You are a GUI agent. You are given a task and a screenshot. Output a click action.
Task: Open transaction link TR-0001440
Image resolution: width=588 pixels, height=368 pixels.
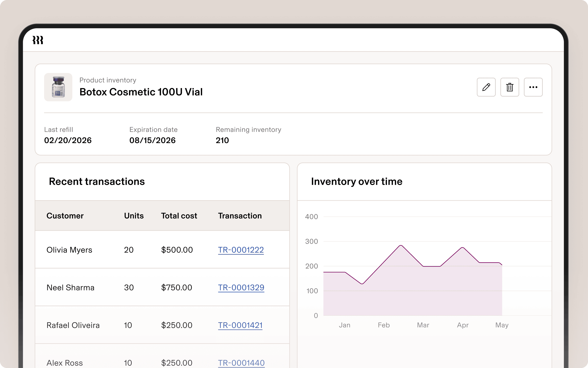[x=241, y=363]
